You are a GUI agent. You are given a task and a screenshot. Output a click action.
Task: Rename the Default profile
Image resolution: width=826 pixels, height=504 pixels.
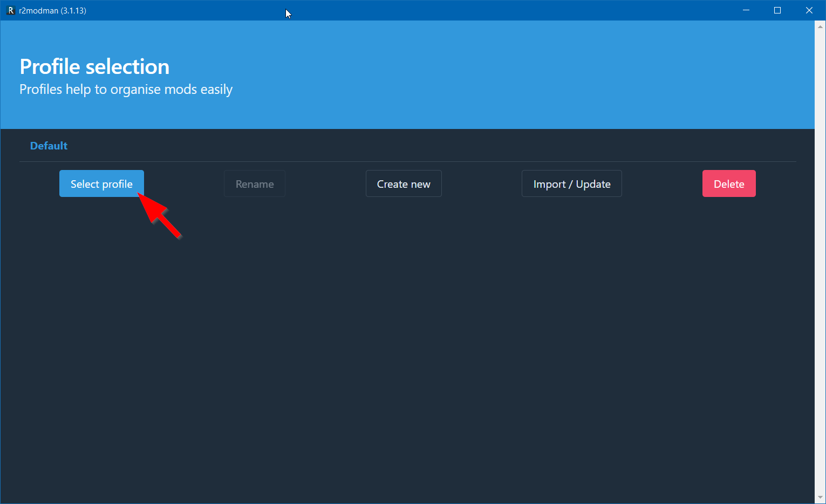tap(255, 183)
